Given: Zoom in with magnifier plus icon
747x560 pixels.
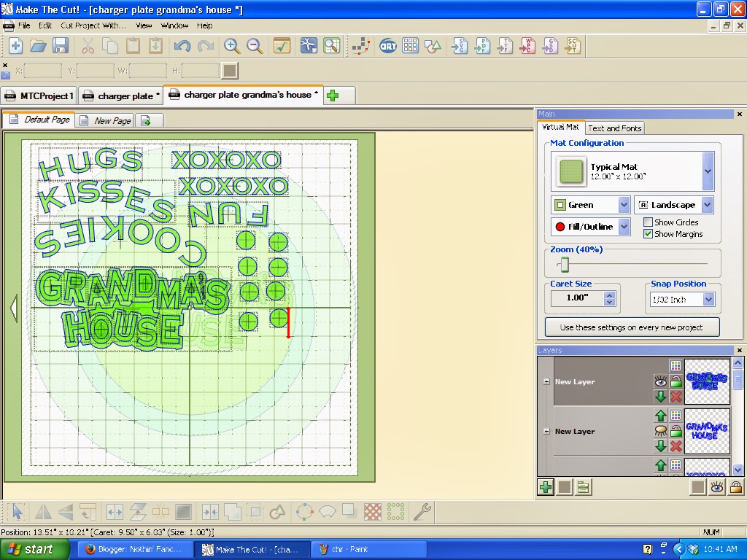Looking at the screenshot, I should coord(232,46).
